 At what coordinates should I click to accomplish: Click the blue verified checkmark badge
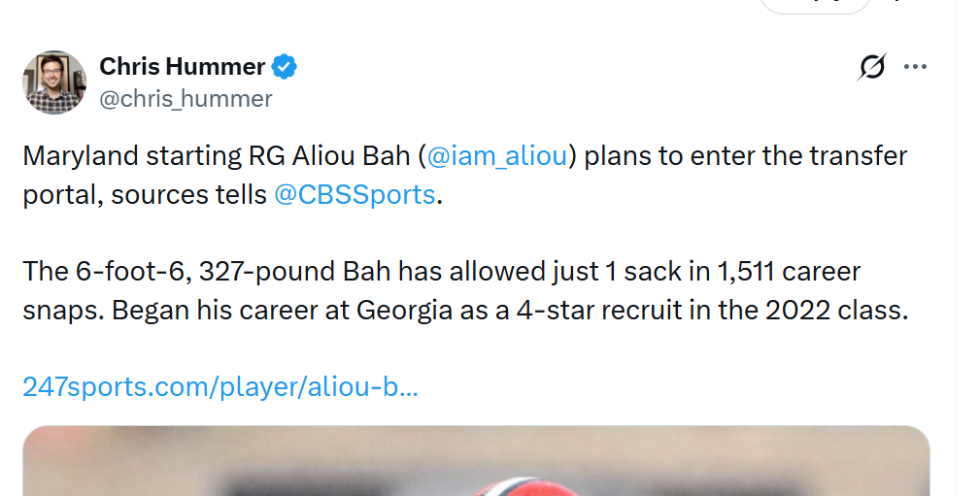point(284,67)
